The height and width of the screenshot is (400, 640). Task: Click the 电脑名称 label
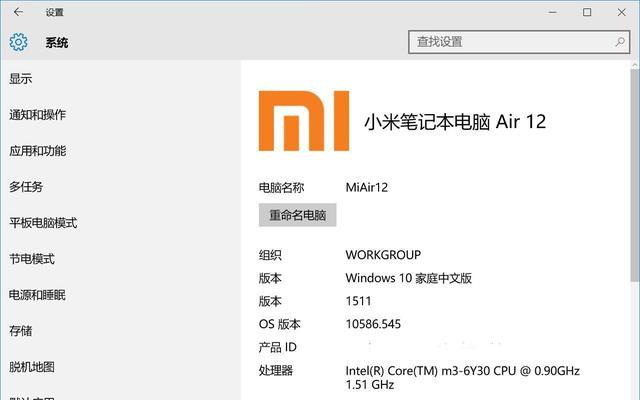point(282,187)
